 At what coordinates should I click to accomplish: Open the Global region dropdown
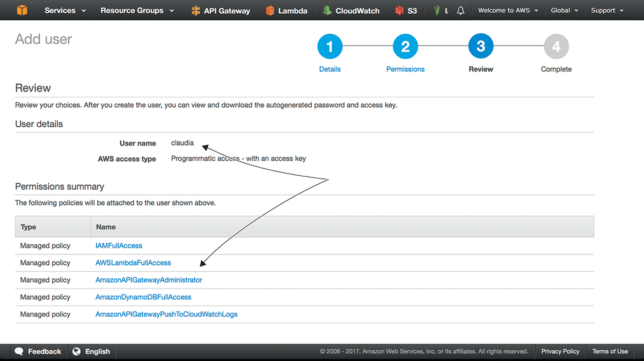(565, 11)
